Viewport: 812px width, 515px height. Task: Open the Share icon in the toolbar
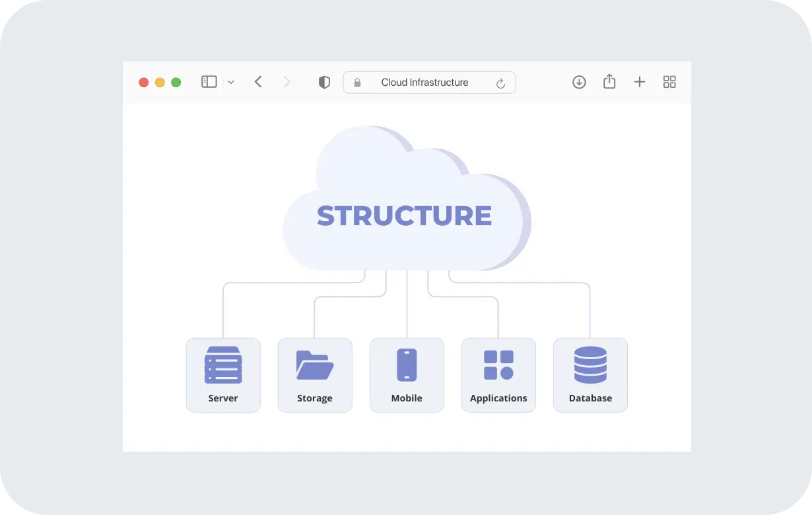click(609, 81)
